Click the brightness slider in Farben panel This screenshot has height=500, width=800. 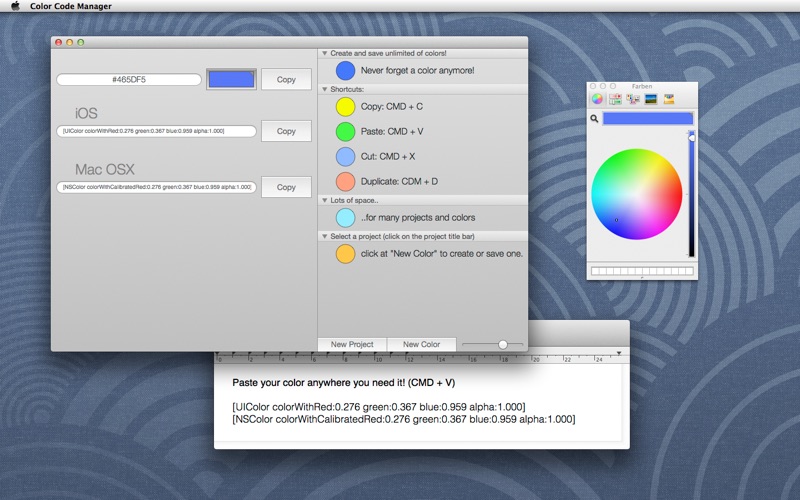pyautogui.click(x=691, y=195)
